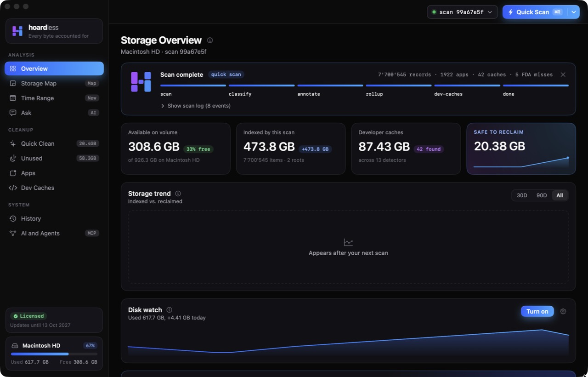This screenshot has width=588, height=377.
Task: Open the scan 99a67e5f selector dropdown
Action: [462, 12]
